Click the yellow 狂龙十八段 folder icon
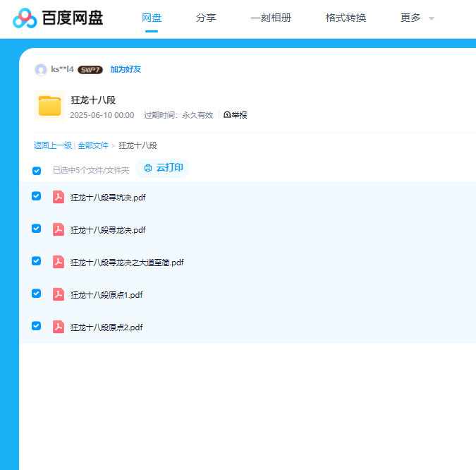Image resolution: width=476 pixels, height=470 pixels. coord(49,106)
